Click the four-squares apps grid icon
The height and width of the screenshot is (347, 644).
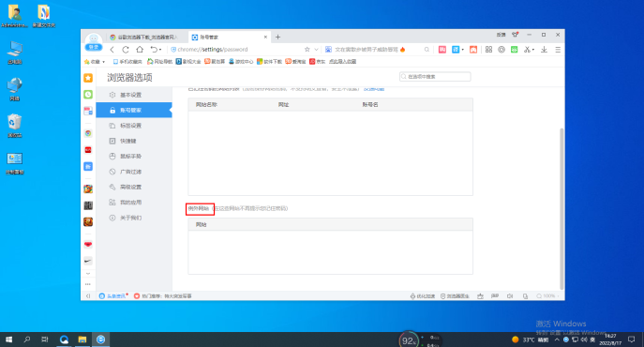pos(488,50)
